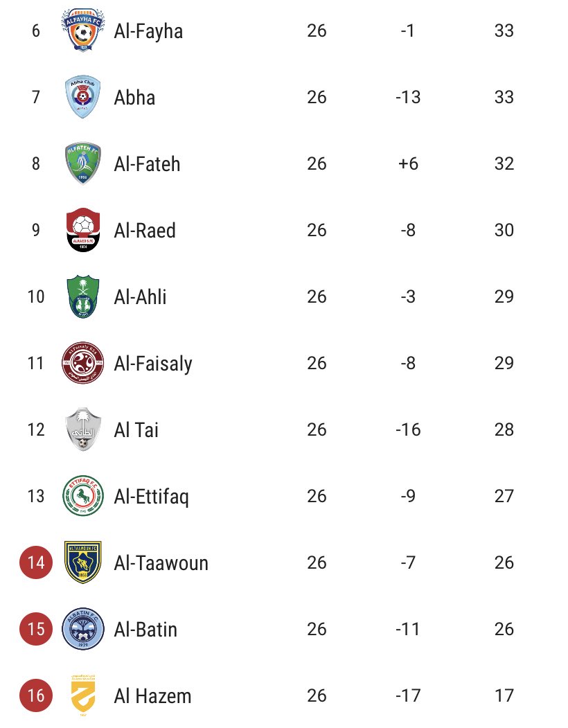Click the red position 14 marker
568x728 pixels.
pos(36,562)
